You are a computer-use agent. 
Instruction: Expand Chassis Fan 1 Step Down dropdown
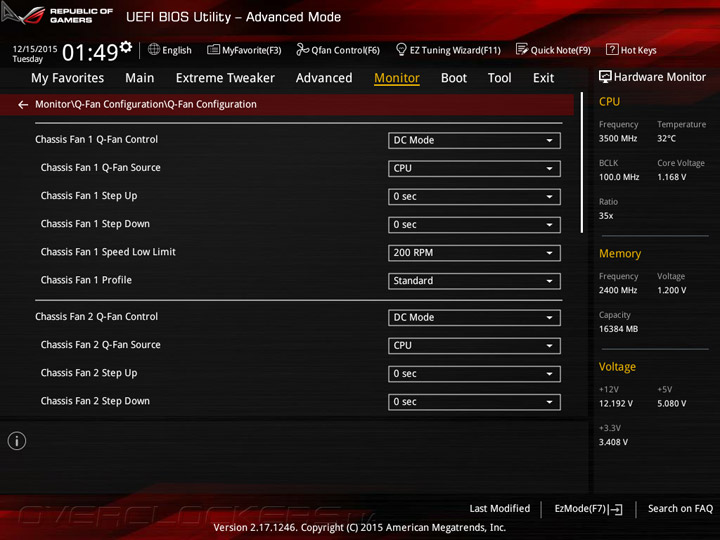(x=474, y=225)
